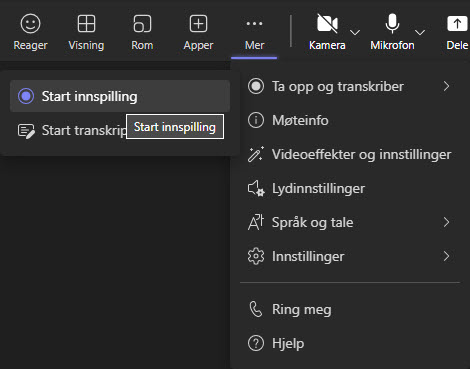470x369 pixels.
Task: Expand the arrow beside Ta opp og transkriber
Action: (446, 86)
